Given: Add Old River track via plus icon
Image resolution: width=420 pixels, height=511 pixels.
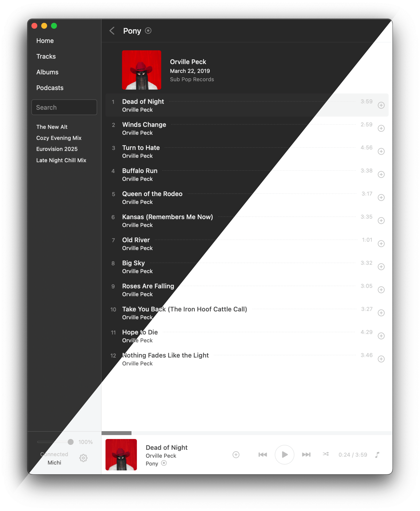Looking at the screenshot, I should [381, 244].
